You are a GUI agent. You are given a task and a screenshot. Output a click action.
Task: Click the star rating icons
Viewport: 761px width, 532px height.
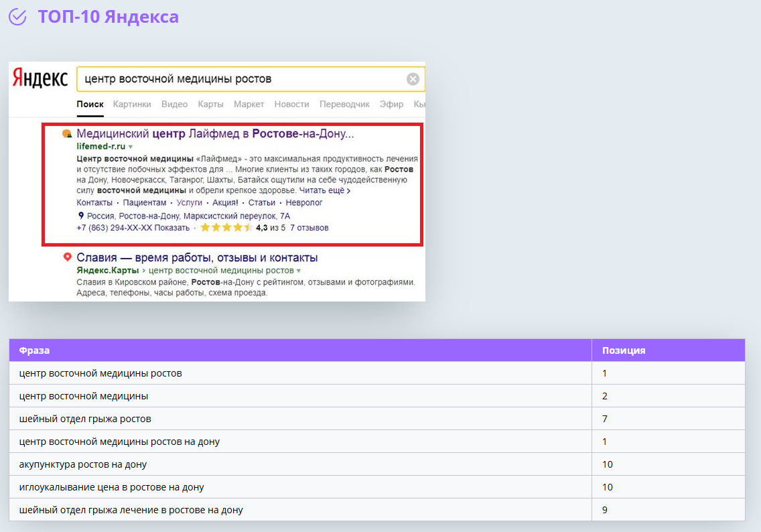226,227
